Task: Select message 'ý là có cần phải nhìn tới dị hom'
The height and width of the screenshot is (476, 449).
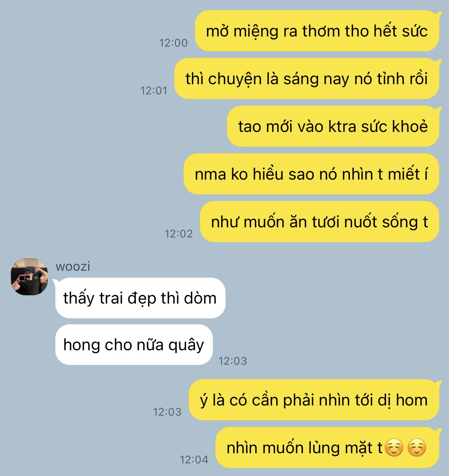Action: click(x=314, y=400)
